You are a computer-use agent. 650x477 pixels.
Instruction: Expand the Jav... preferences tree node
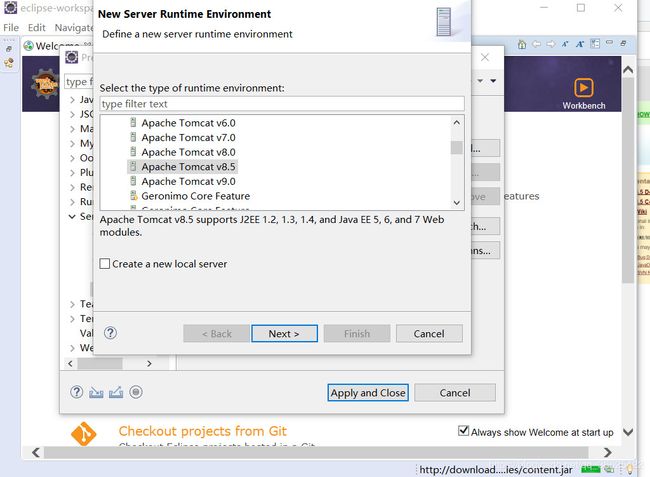(73, 100)
